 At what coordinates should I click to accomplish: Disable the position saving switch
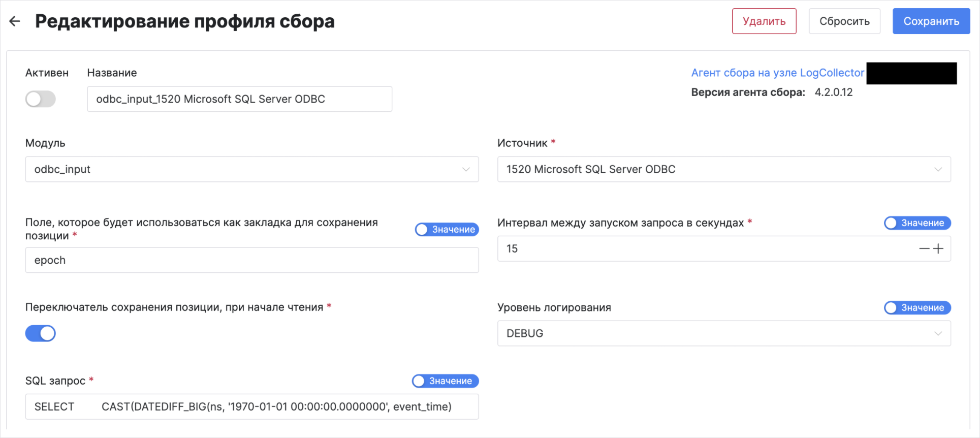click(41, 333)
